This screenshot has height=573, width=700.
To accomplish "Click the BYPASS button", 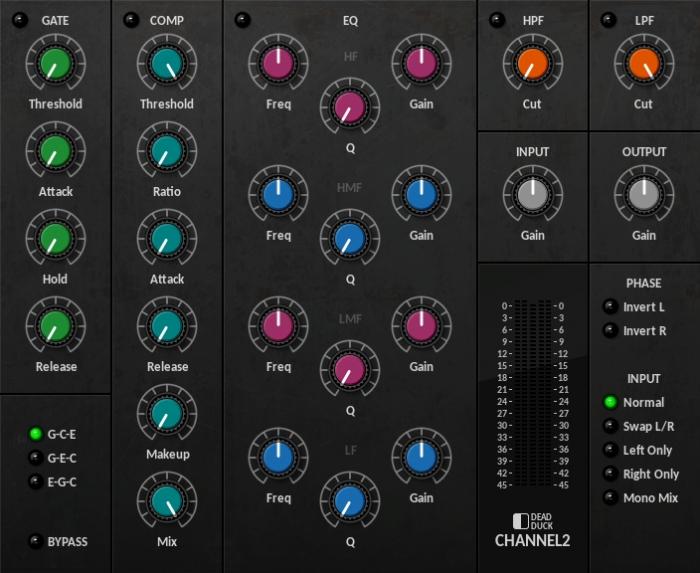I will click(x=36, y=542).
